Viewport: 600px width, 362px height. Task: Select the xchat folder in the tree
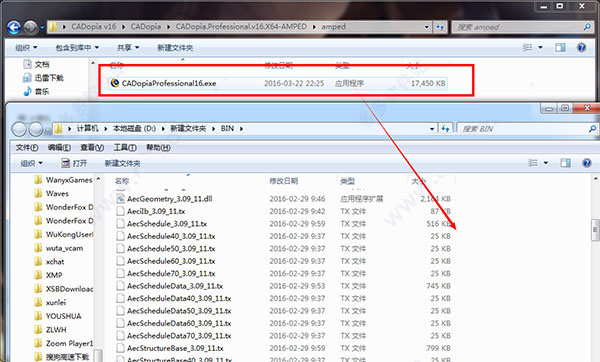(49, 262)
